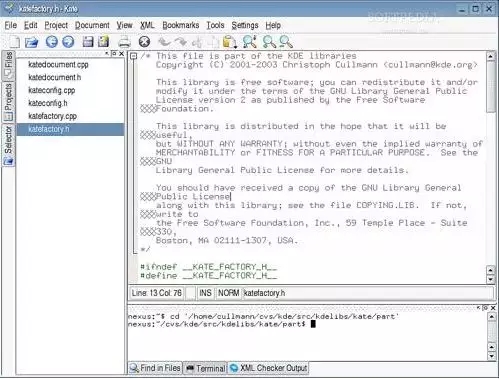Print the document using the printer icon
499x379 pixels.
tap(124, 42)
